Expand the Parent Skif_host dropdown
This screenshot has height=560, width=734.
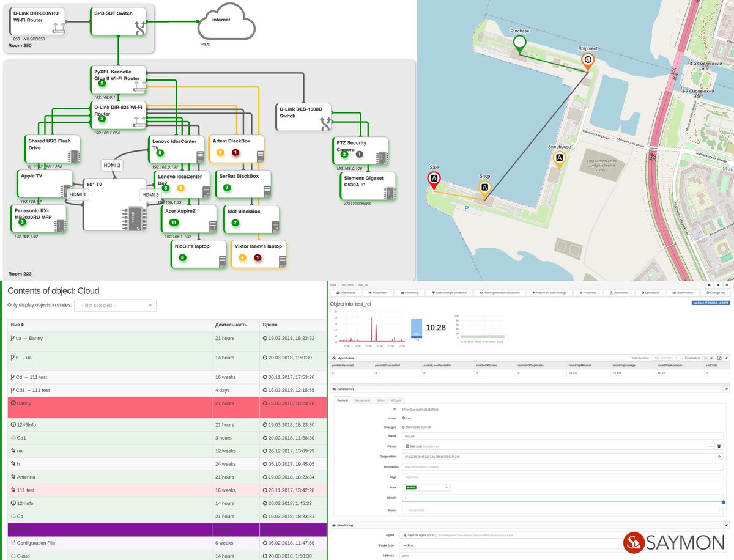[x=558, y=446]
